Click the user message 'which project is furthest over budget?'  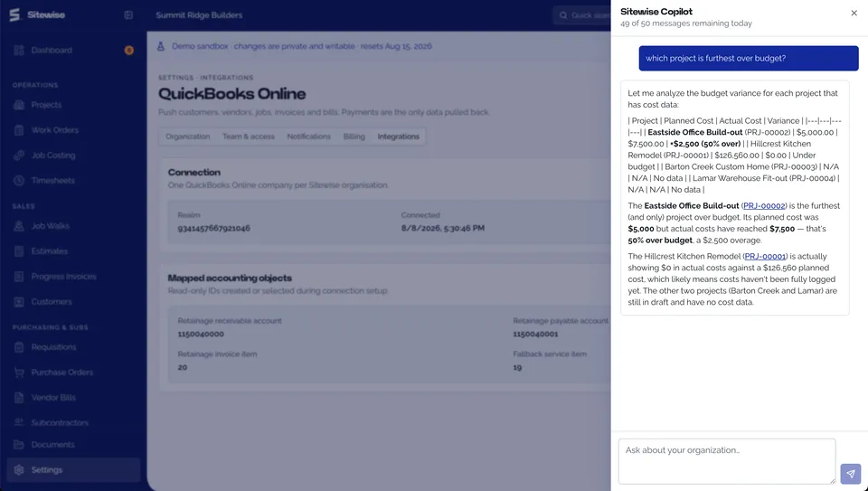[x=749, y=58]
